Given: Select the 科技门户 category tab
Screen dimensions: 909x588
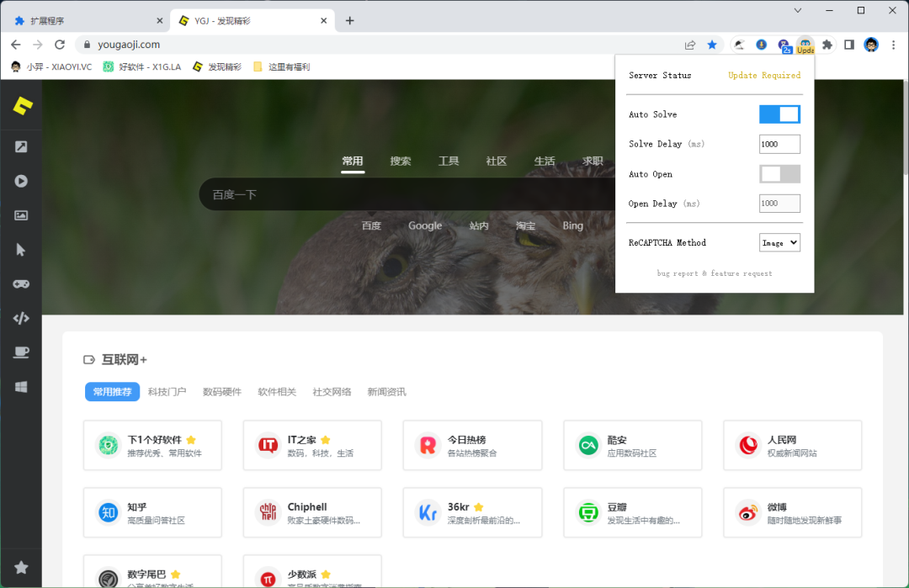Looking at the screenshot, I should pyautogui.click(x=167, y=392).
